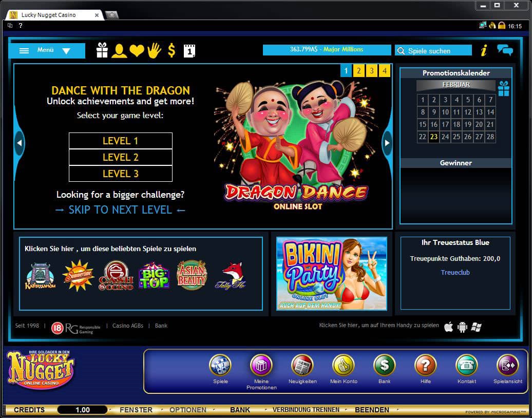This screenshot has width=532, height=418.
Task: Click the padlock icon near the clock
Action: click(502, 26)
